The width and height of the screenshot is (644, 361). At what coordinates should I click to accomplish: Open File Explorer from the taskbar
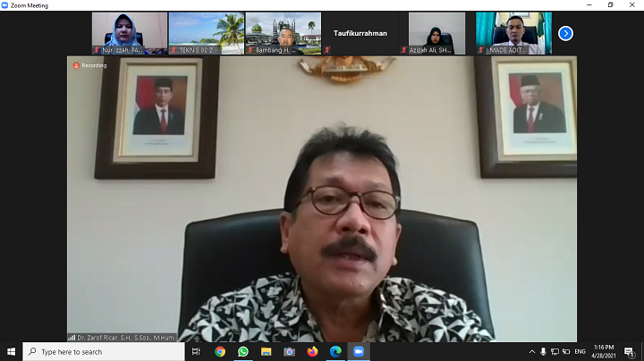click(267, 352)
